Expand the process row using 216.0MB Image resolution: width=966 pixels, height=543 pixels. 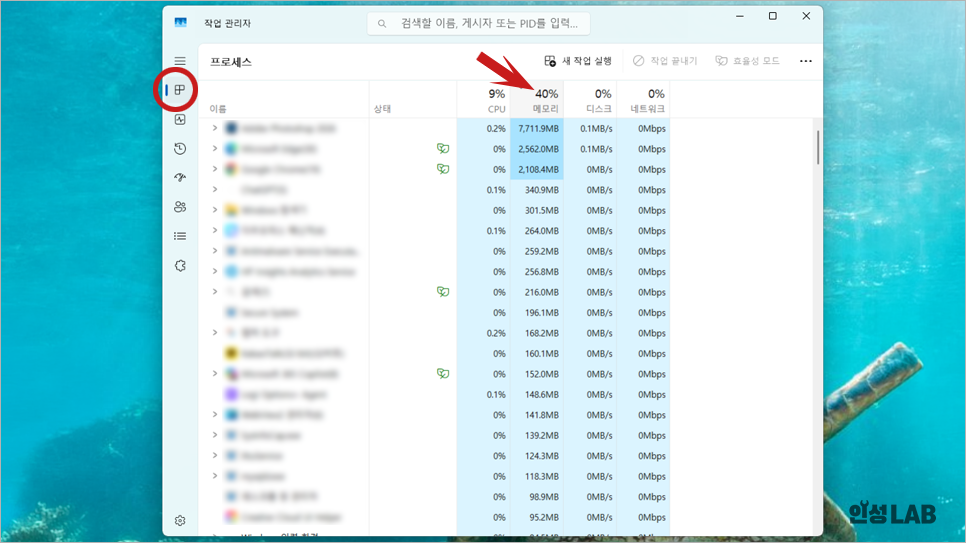(215, 292)
